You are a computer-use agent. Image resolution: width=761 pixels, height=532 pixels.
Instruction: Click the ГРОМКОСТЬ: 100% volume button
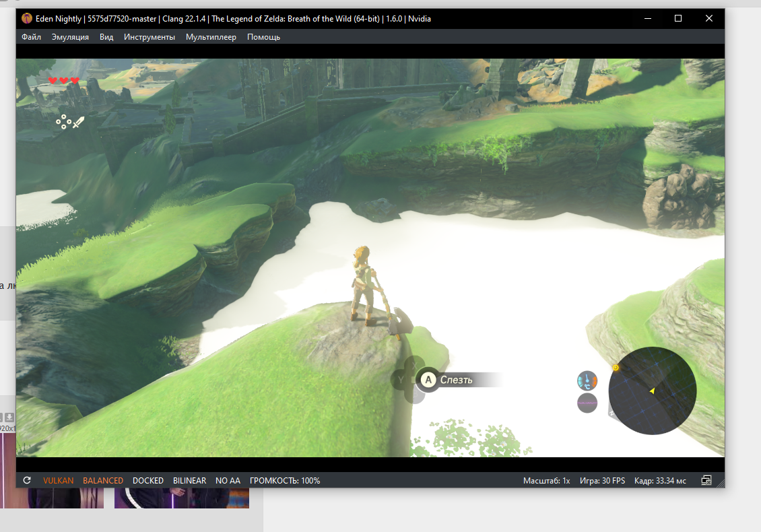pos(285,481)
